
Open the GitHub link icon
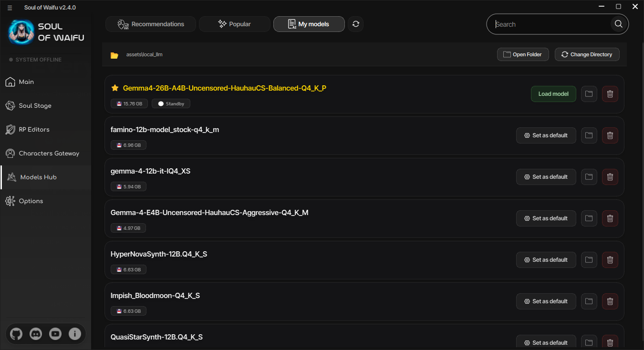click(16, 334)
